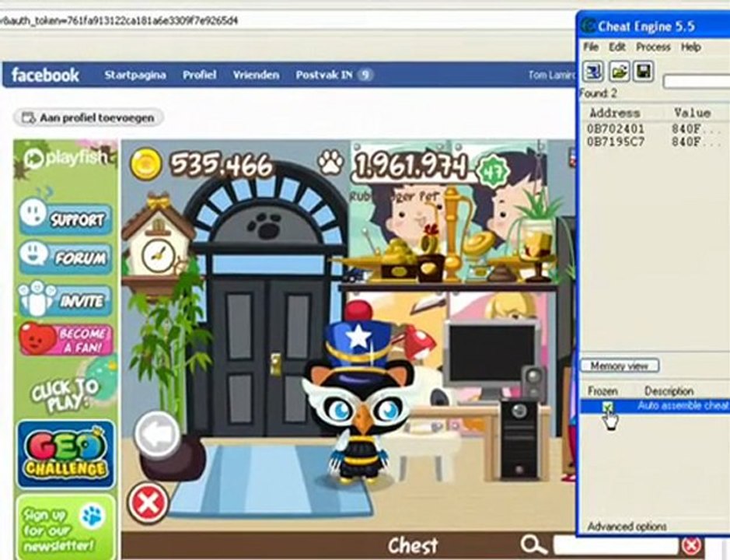Click the Become a Fan heart button
The image size is (730, 560).
(65, 339)
